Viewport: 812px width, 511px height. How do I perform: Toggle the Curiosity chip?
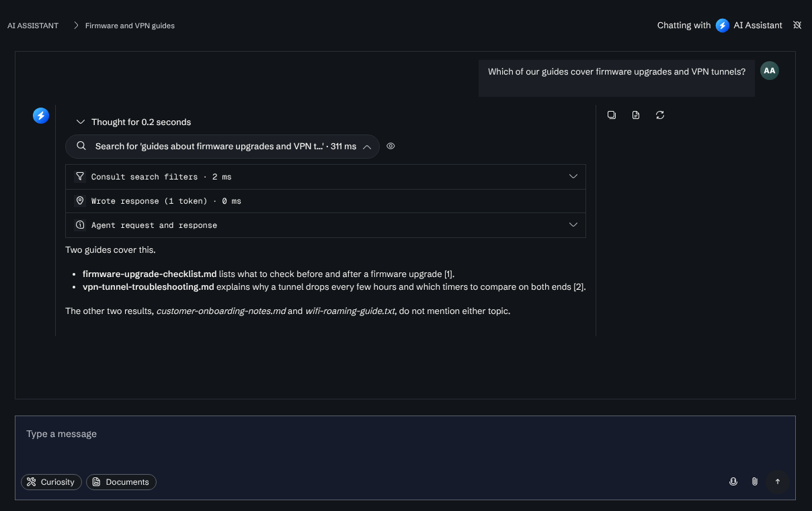(x=51, y=481)
